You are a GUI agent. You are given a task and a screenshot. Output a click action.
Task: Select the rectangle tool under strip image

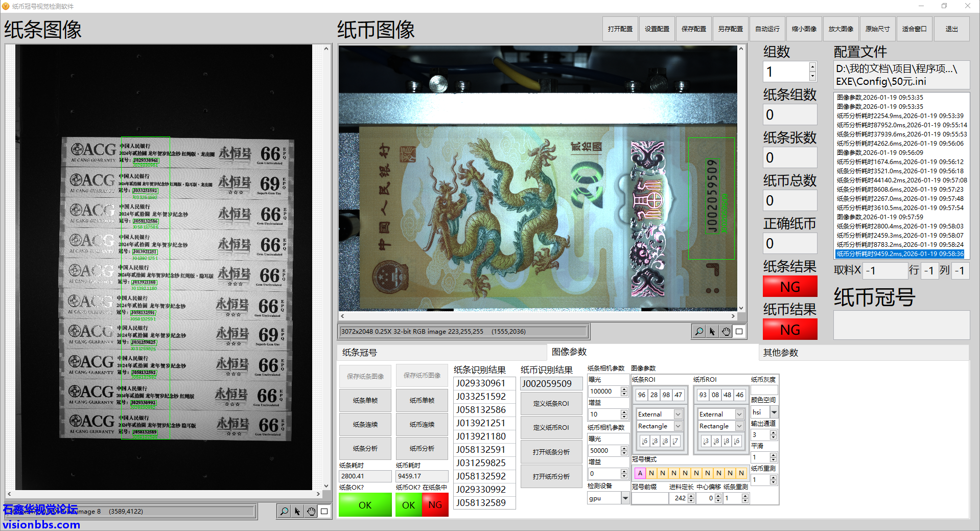[324, 511]
